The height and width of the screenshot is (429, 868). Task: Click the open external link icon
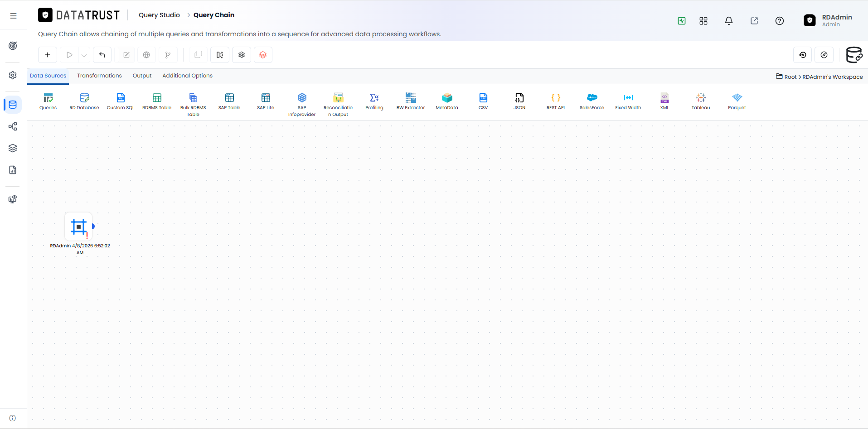[754, 21]
